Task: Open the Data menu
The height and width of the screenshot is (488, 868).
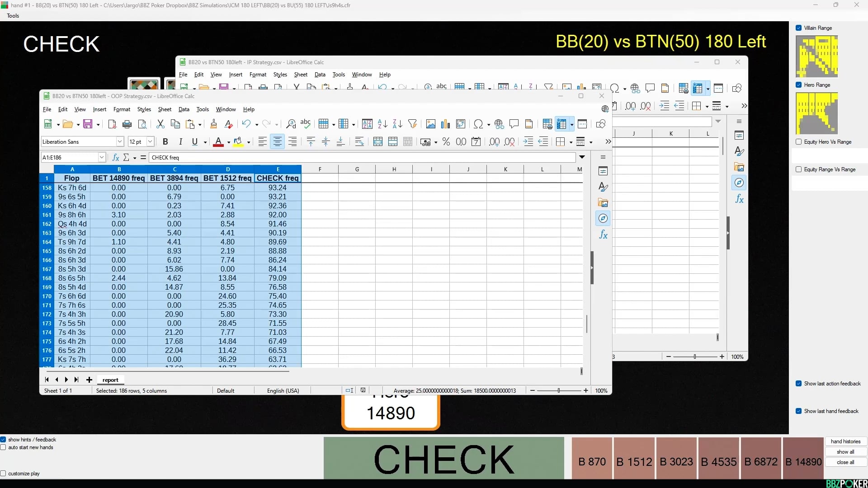Action: 184,109
